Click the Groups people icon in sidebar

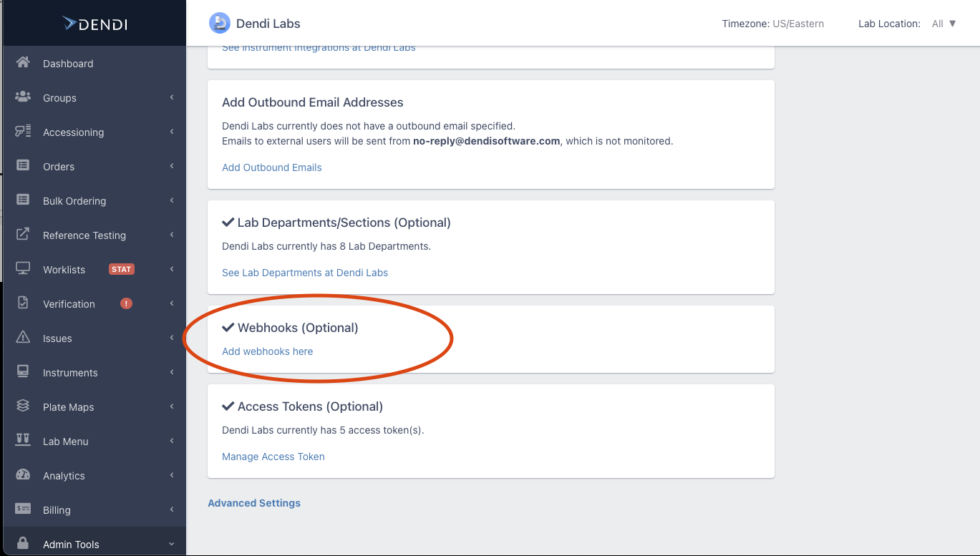click(22, 97)
